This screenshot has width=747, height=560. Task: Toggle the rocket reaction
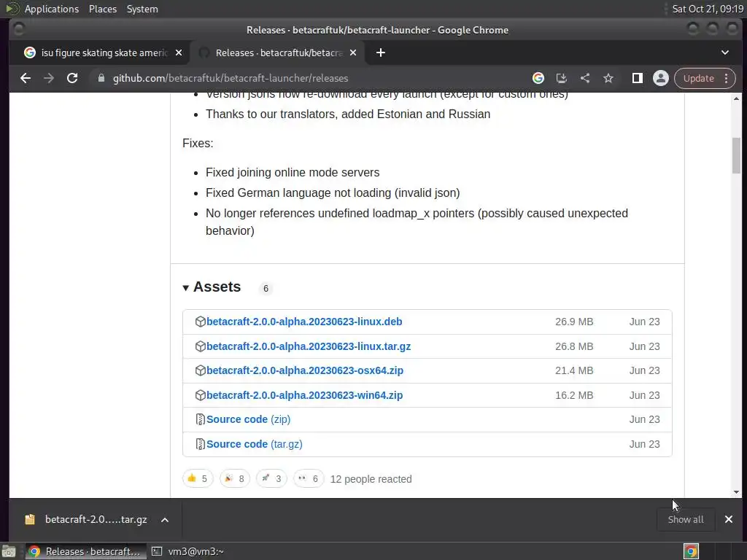271,478
